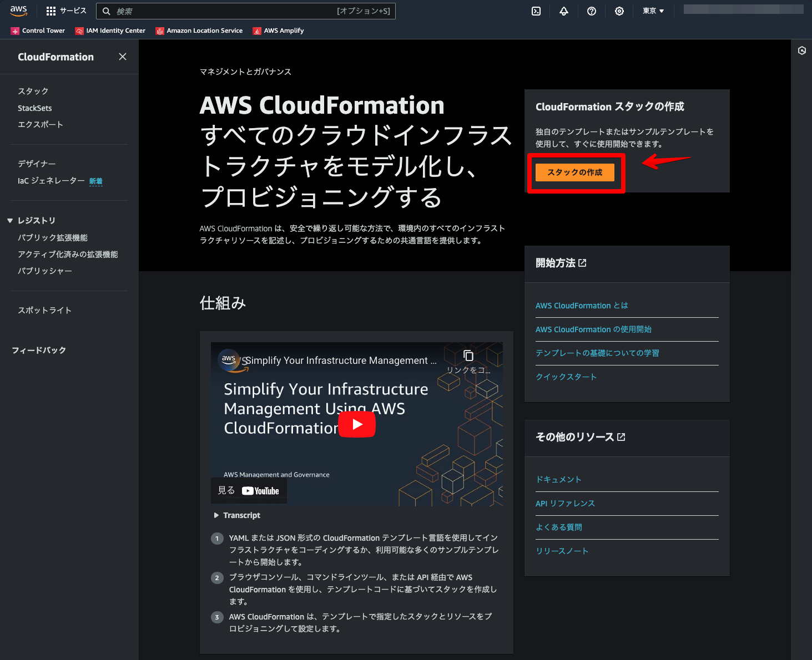The image size is (812, 660).
Task: Open Amazon Location Service bookmark
Action: click(199, 31)
